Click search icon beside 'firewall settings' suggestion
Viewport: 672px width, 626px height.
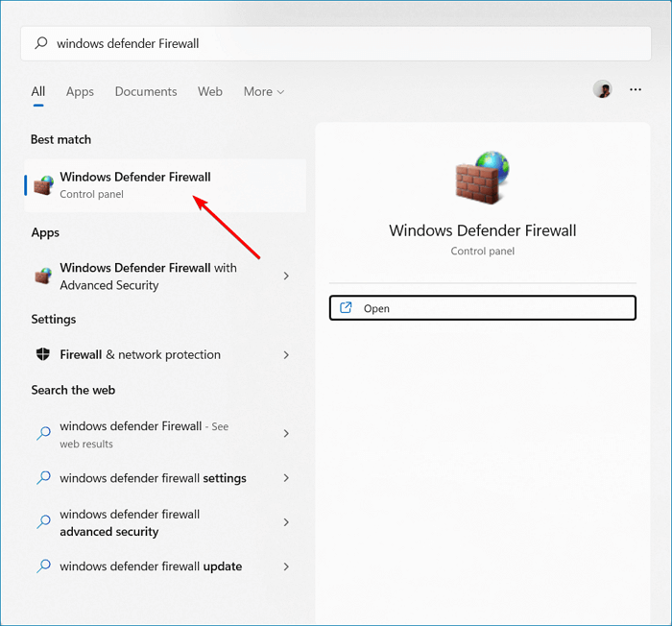pyautogui.click(x=44, y=477)
